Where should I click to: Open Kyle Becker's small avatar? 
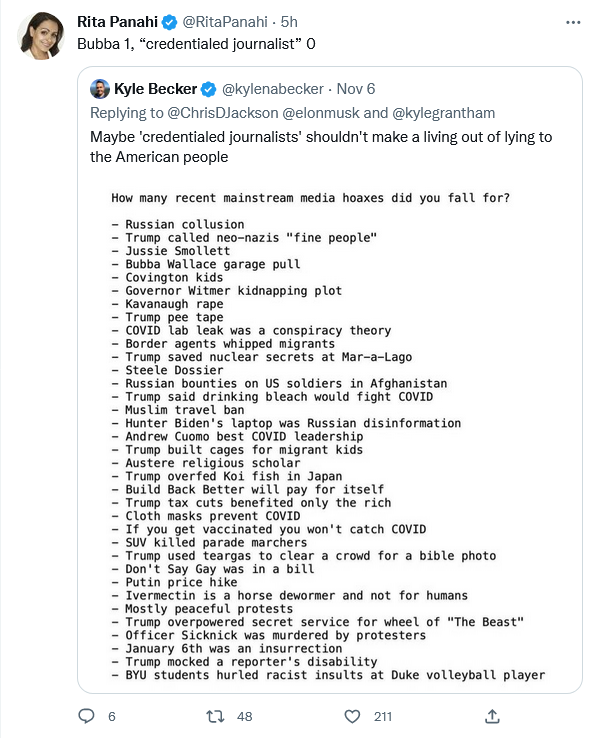coord(100,89)
